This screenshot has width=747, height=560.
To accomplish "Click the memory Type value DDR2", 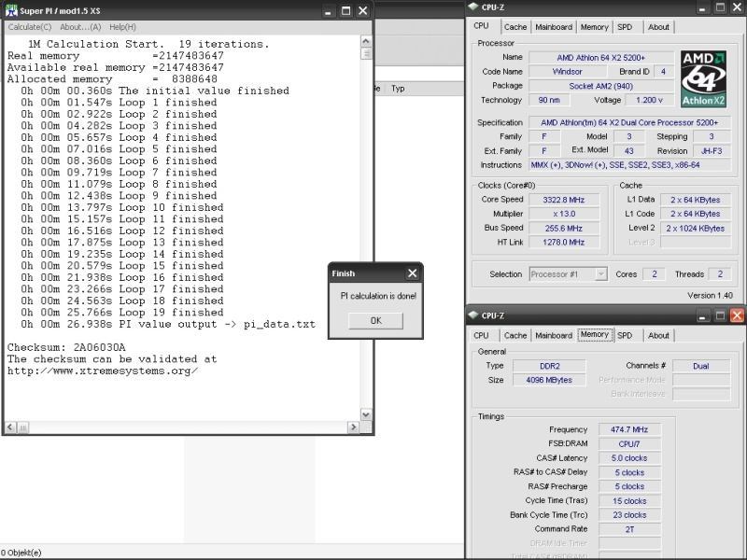I will click(x=549, y=366).
